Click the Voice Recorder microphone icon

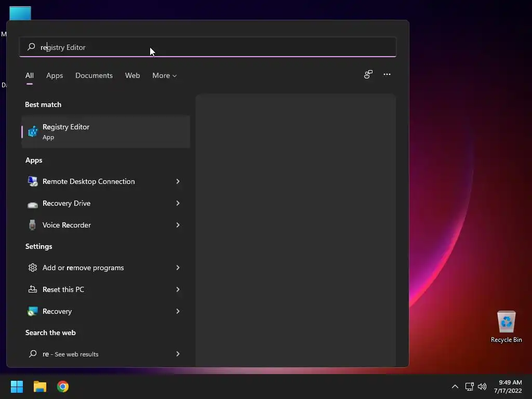[x=33, y=225]
